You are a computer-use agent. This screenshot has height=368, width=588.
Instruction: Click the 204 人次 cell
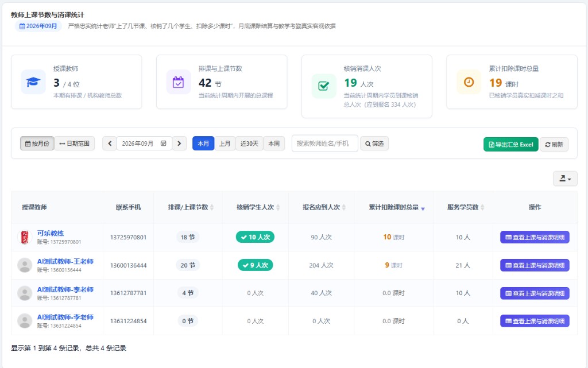[x=322, y=265]
